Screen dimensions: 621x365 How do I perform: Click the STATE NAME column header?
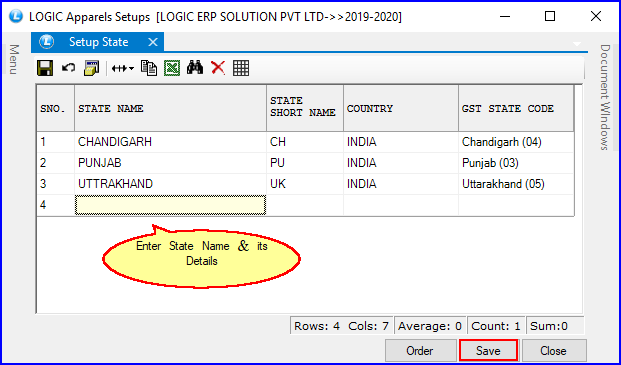(x=170, y=108)
